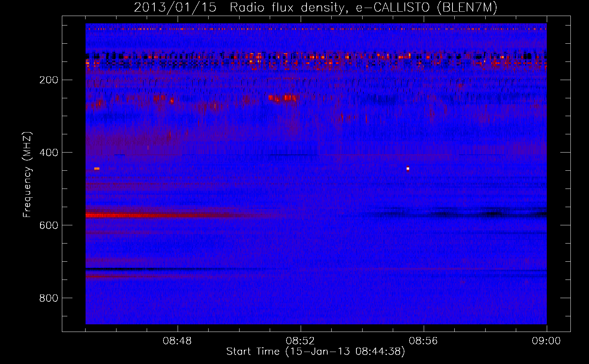Click the "Frequency (MHZ)" y-axis label
The height and width of the screenshot is (364, 589).
point(27,174)
